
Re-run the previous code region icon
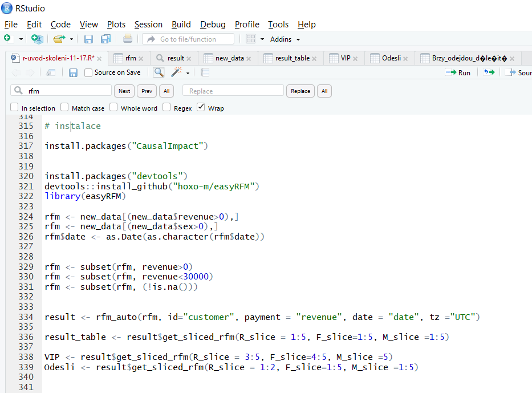(489, 72)
